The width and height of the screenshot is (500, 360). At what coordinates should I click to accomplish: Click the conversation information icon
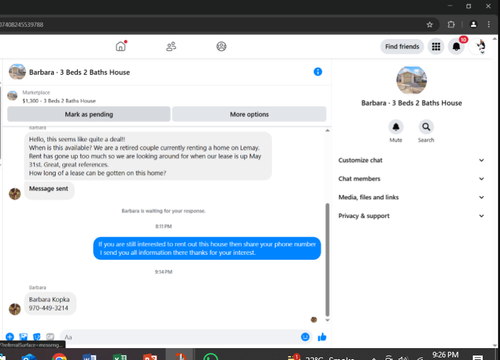pyautogui.click(x=318, y=72)
